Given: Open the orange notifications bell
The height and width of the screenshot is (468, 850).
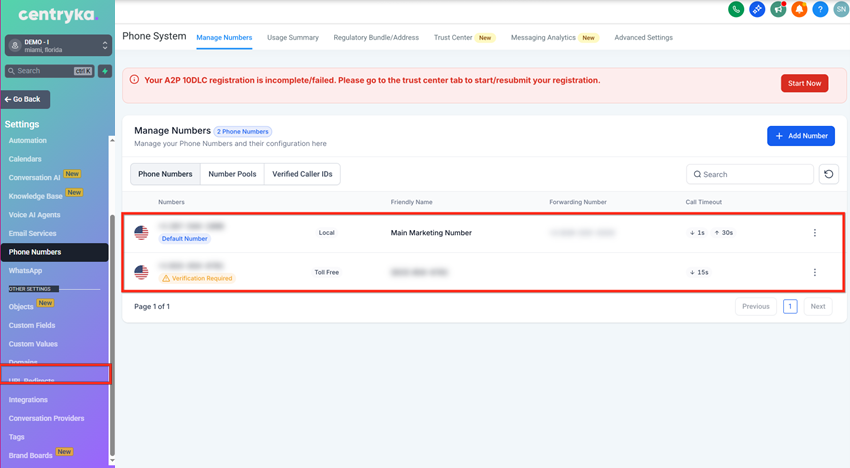Looking at the screenshot, I should coord(799,9).
